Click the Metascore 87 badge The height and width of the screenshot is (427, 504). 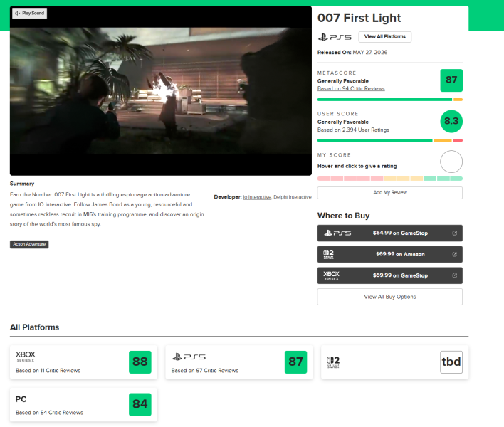click(451, 80)
